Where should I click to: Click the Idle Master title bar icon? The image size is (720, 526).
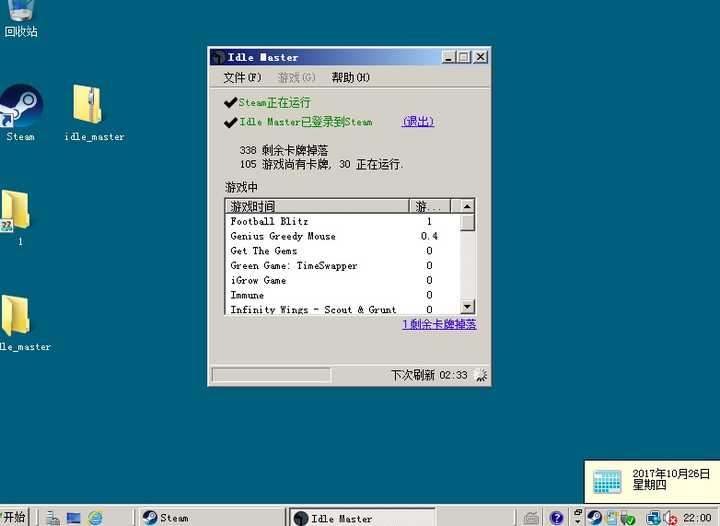218,57
